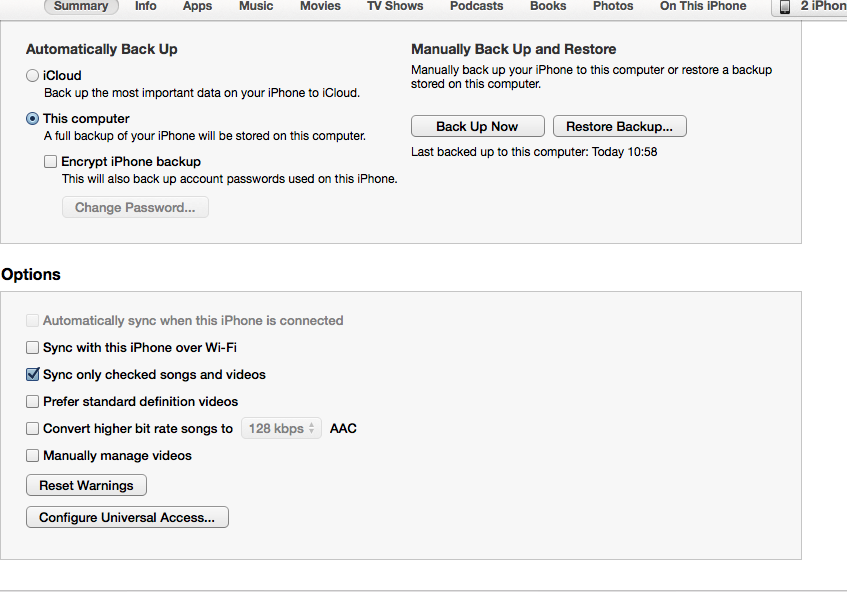Check Convert higher bit rate songs
This screenshot has width=847, height=592.
tap(31, 428)
